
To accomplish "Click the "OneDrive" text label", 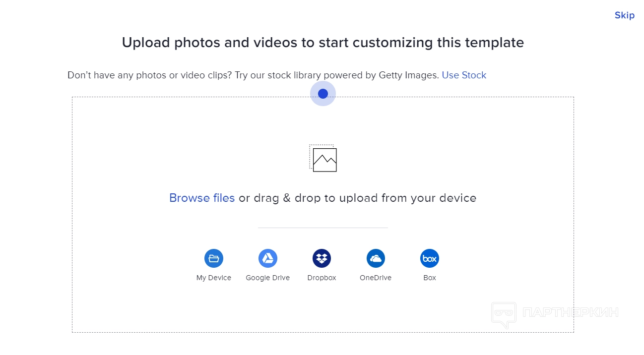I will click(x=376, y=278).
